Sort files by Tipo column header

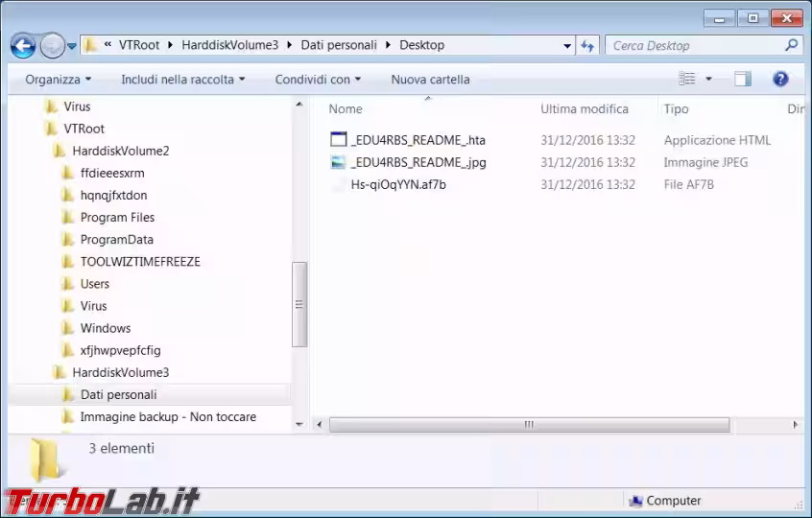point(677,108)
